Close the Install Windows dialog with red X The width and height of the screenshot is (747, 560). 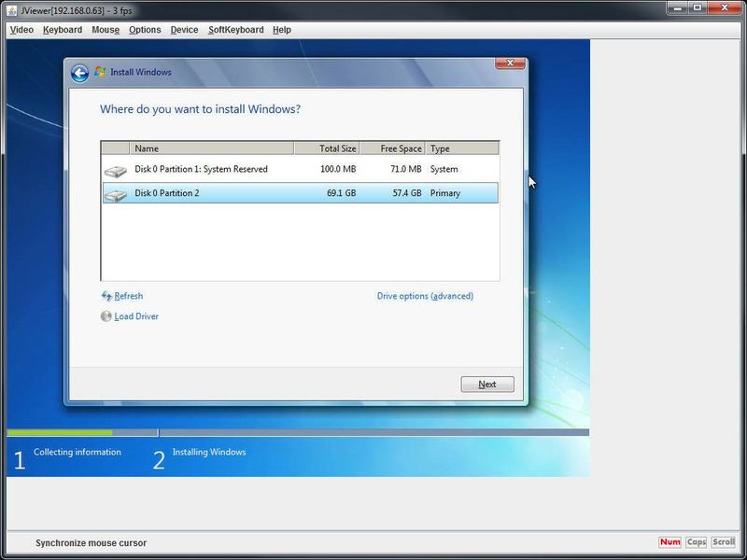509,63
